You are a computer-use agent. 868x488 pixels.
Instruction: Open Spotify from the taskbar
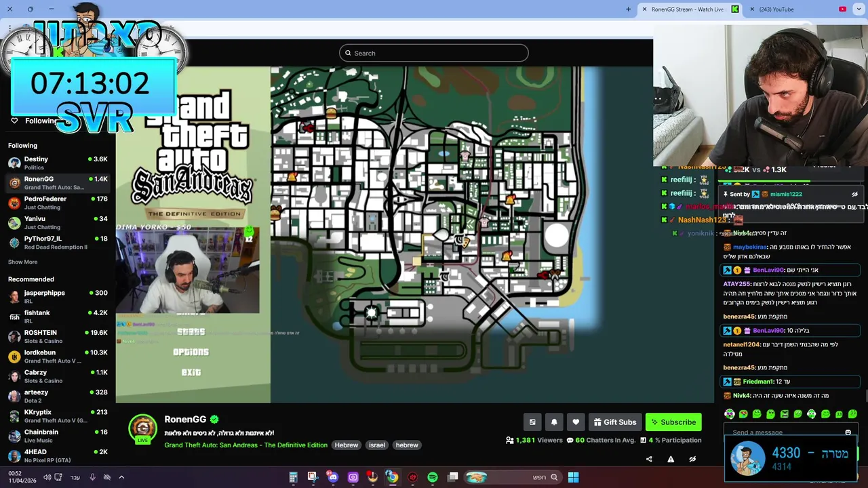point(433,477)
